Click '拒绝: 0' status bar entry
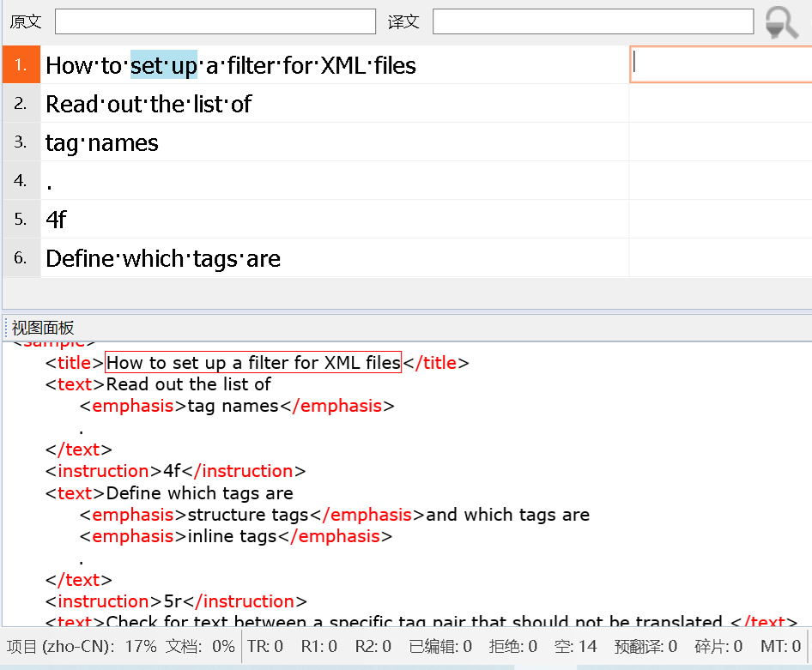The height and width of the screenshot is (670, 812). pos(513,646)
